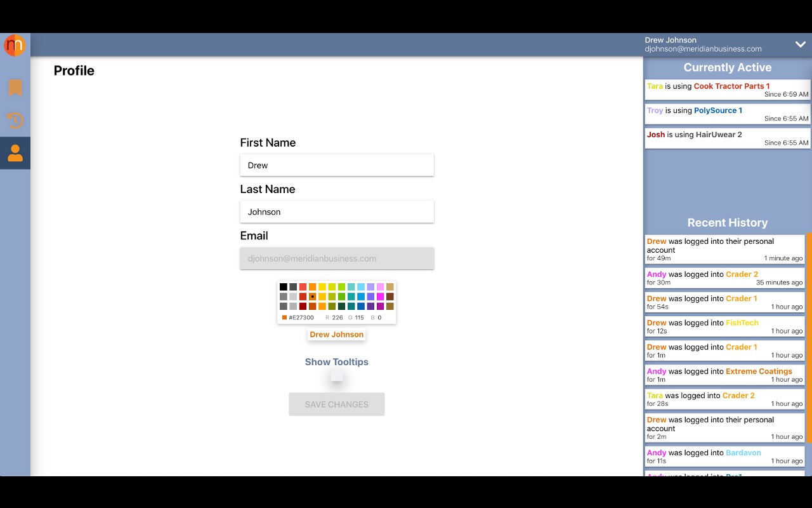
Task: Open Drew logged into Crader 1 for 1m
Action: tap(724, 351)
